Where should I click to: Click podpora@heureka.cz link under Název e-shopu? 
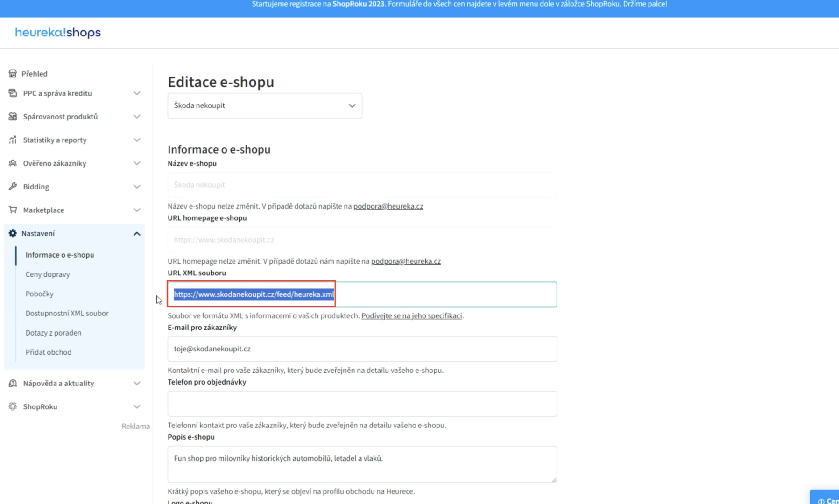click(x=388, y=206)
